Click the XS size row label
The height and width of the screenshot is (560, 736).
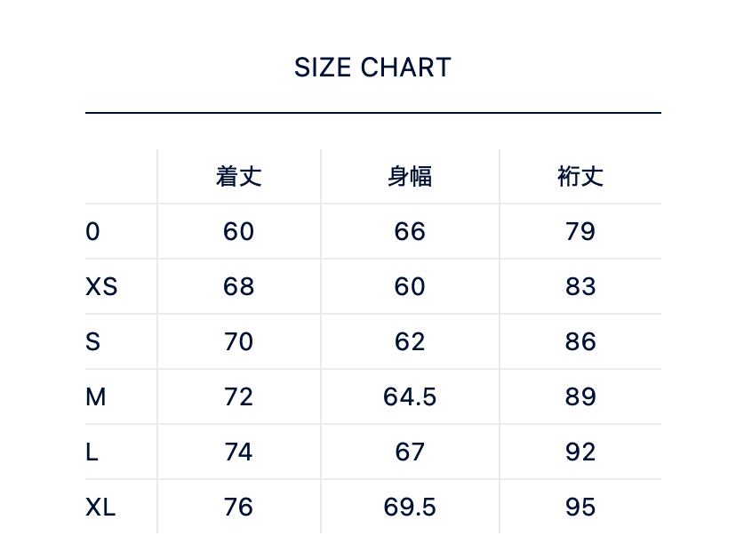[101, 287]
